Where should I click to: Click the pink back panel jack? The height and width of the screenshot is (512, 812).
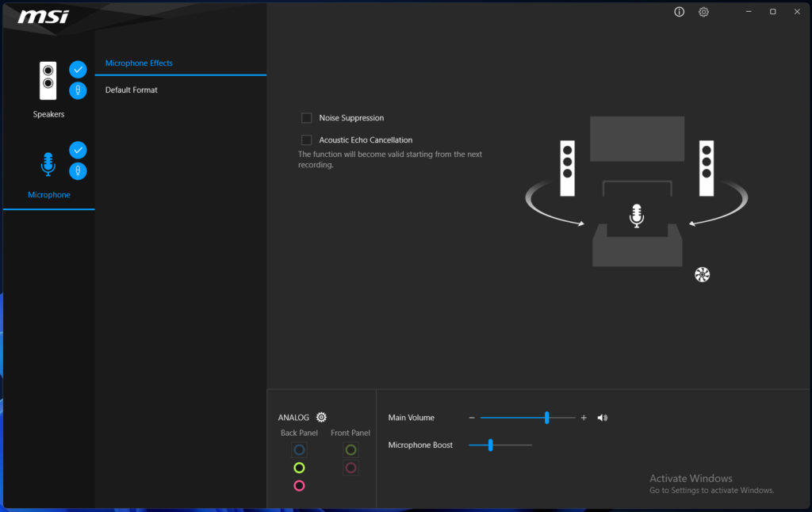(x=299, y=486)
